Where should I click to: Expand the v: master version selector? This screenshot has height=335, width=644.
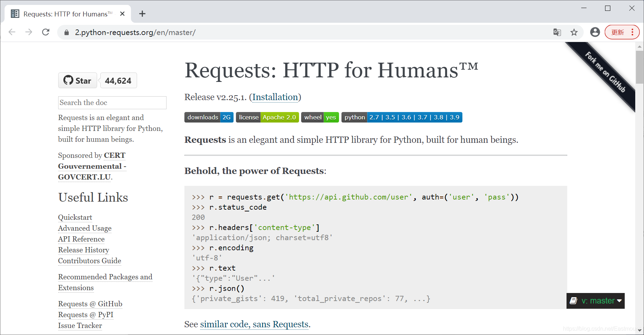pyautogui.click(x=596, y=301)
